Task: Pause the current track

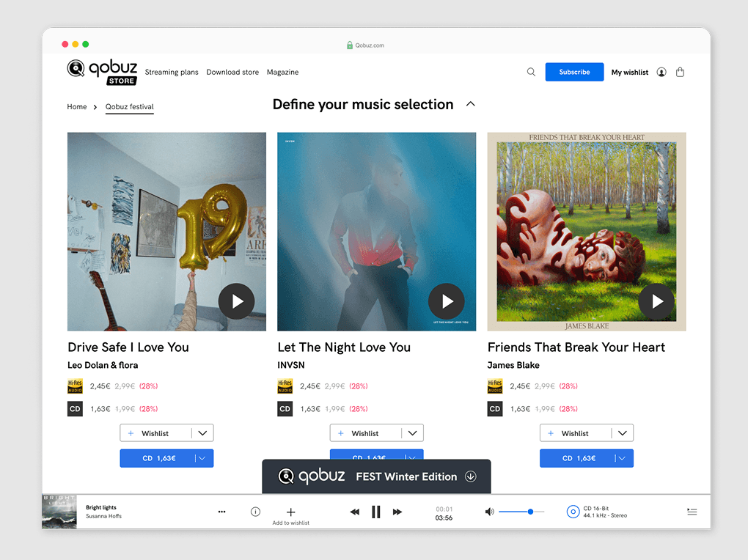Action: [x=376, y=512]
